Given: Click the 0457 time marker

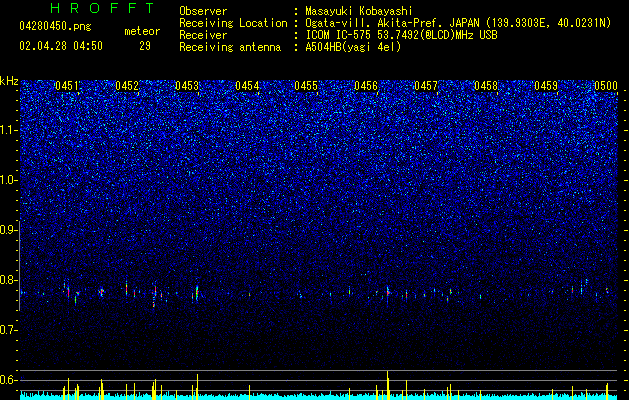Looking at the screenshot, I should click(x=426, y=86).
